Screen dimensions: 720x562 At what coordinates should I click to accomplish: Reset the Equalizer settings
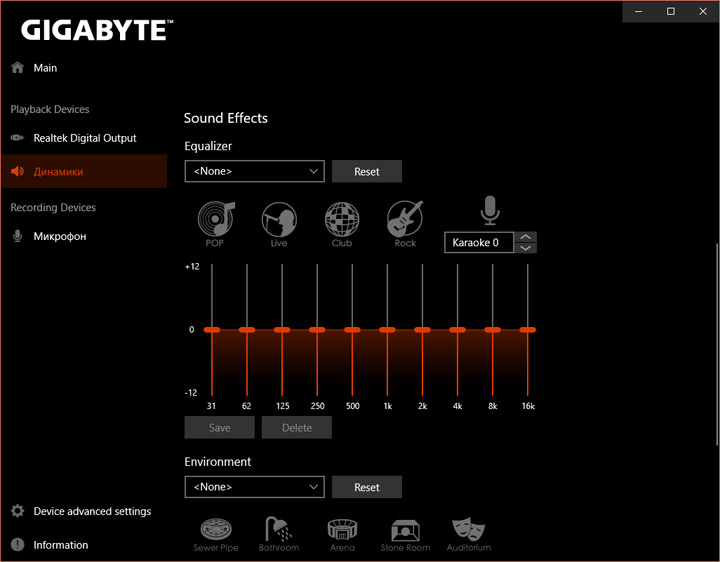click(367, 171)
